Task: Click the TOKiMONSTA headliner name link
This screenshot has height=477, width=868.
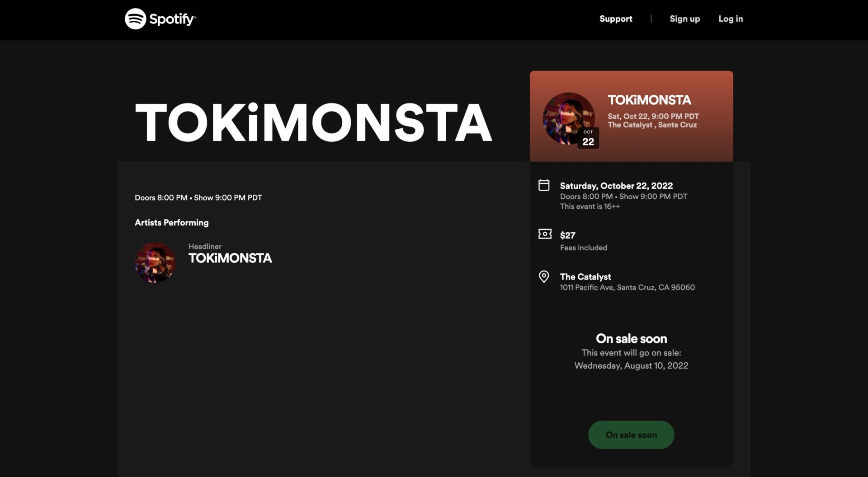Action: tap(230, 258)
